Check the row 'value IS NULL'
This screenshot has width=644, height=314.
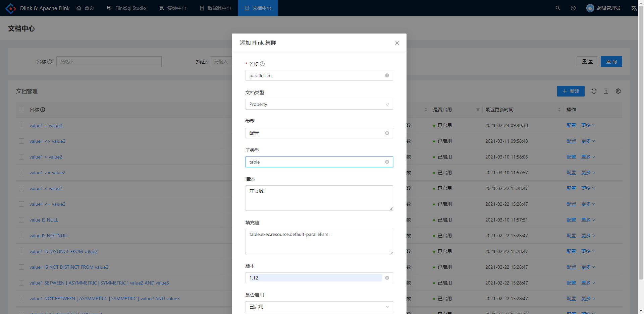click(x=21, y=220)
